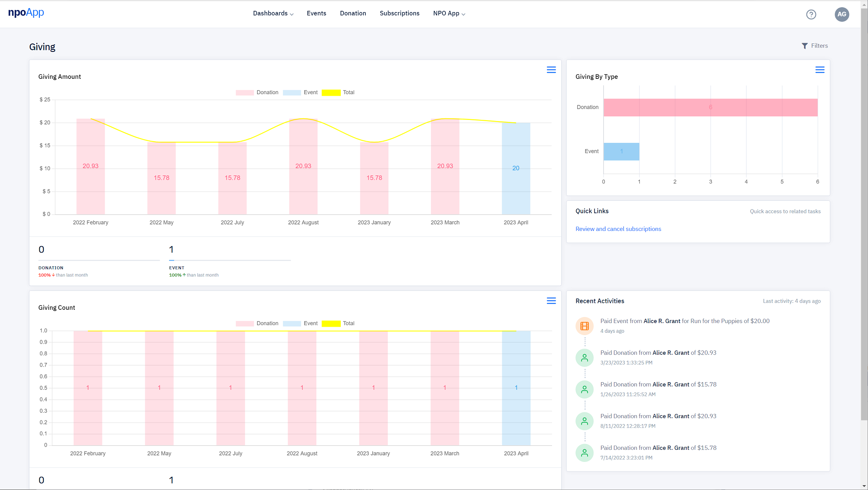Open Alice R. Grant in the Paid Event activity
868x490 pixels.
662,321
